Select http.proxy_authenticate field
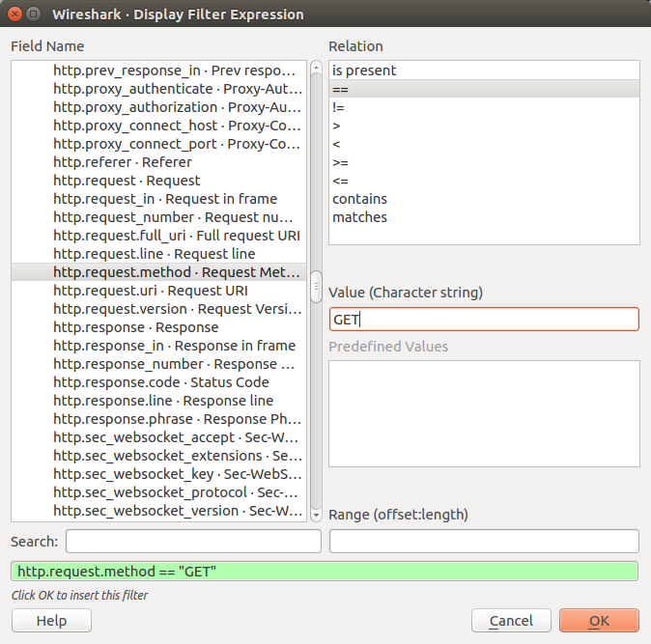Viewport: 651px width, 644px height. [x=159, y=89]
